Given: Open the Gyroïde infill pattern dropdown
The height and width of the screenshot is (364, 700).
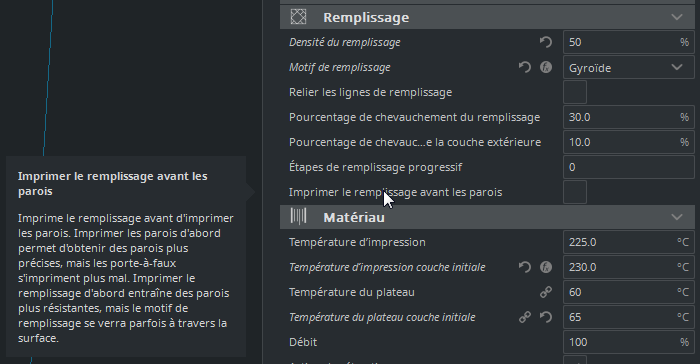Looking at the screenshot, I should pyautogui.click(x=629, y=67).
